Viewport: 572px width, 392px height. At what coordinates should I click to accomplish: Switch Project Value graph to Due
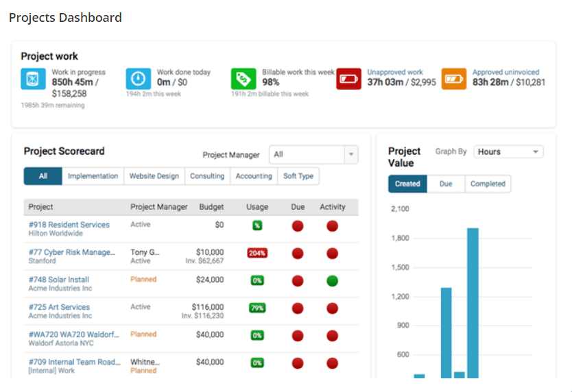coord(446,184)
